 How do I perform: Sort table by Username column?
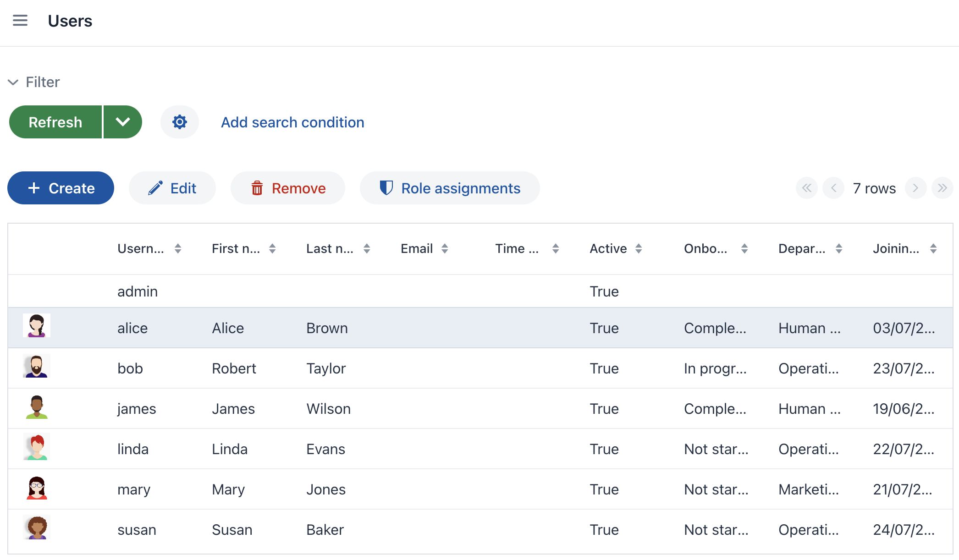[178, 248]
